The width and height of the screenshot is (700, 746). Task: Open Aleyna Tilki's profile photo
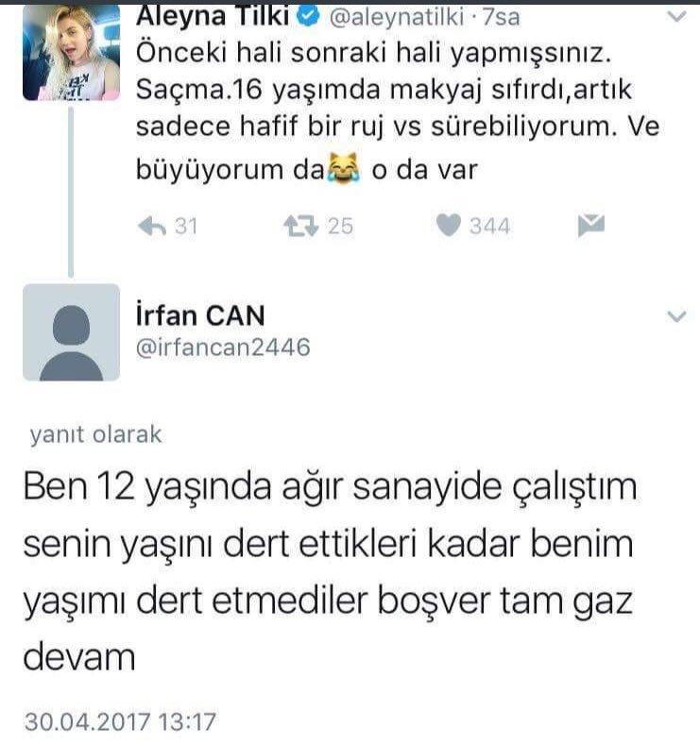(x=72, y=52)
